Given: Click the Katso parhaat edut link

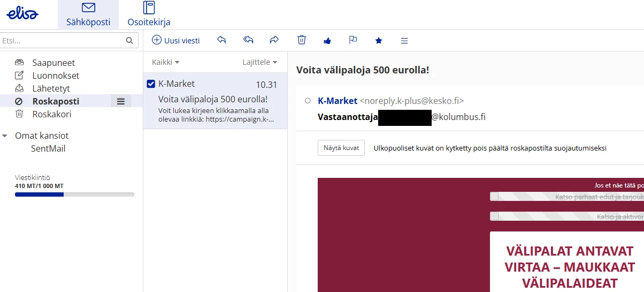Looking at the screenshot, I should [599, 197].
